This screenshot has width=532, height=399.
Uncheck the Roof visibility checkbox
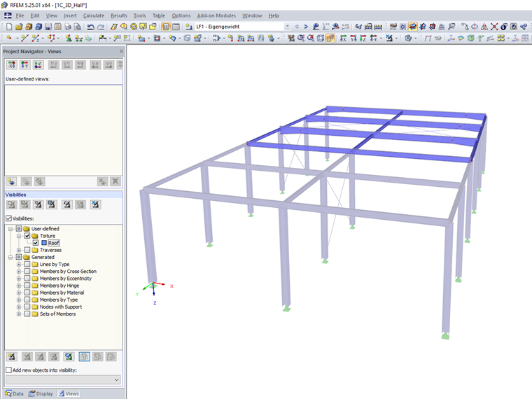point(36,243)
